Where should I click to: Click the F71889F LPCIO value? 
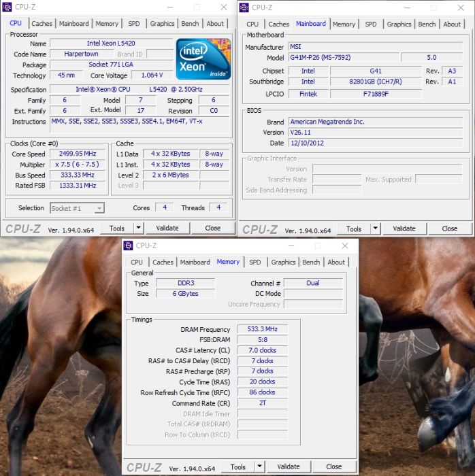pos(376,94)
